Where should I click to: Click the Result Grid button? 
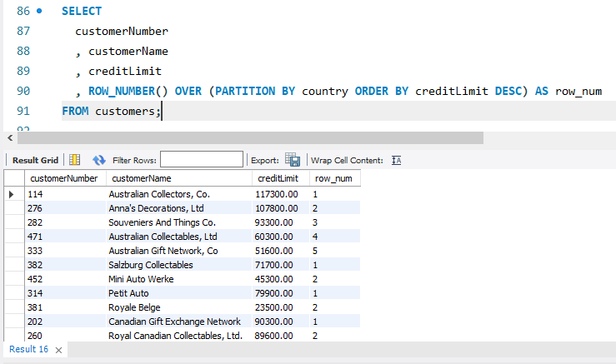35,160
